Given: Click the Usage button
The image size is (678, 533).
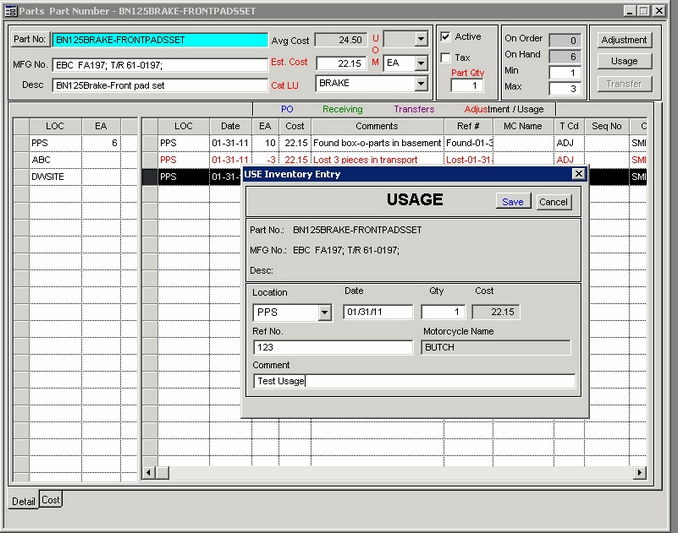Looking at the screenshot, I should tap(624, 62).
